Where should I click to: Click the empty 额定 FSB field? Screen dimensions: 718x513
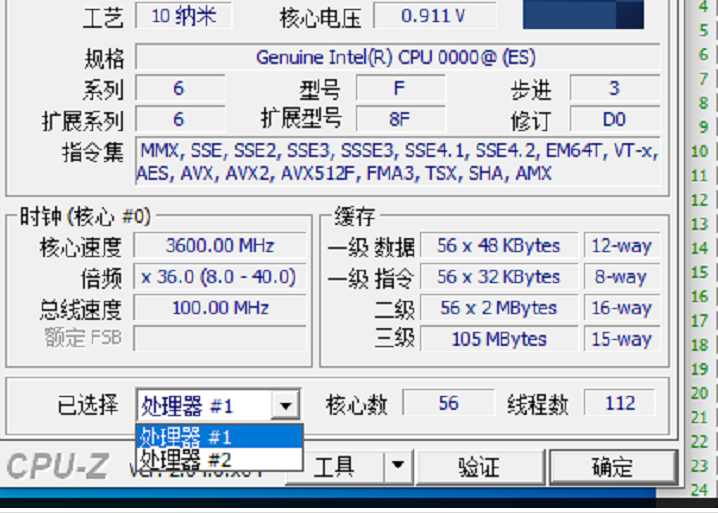coord(220,338)
